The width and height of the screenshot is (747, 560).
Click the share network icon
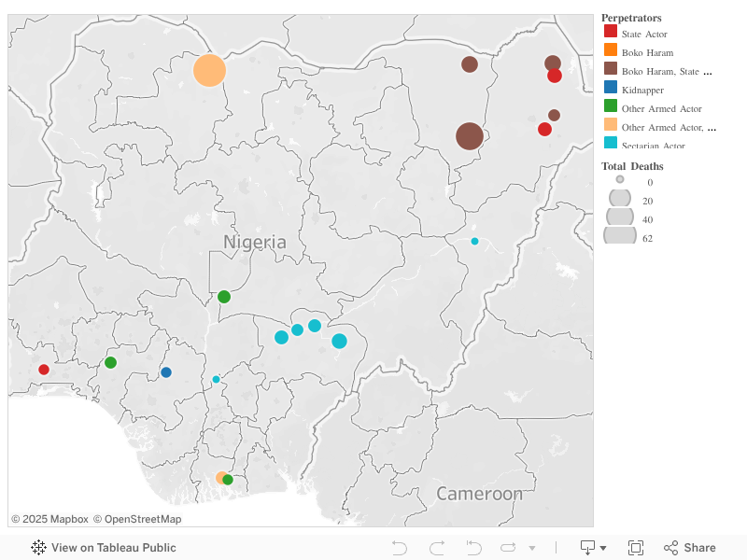point(670,548)
